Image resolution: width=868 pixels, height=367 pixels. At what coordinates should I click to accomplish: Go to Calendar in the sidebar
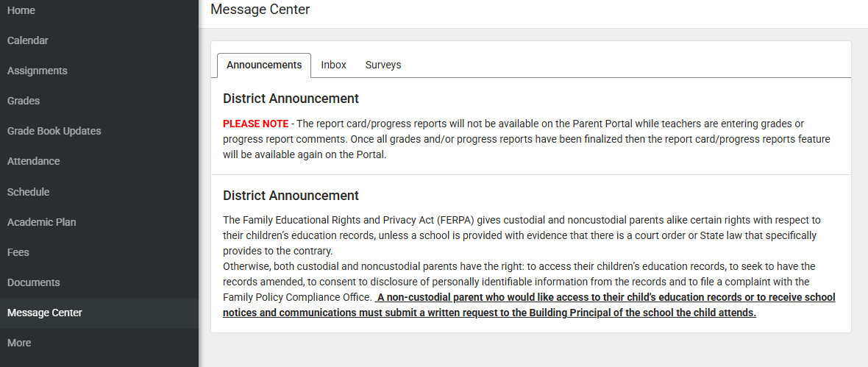click(x=28, y=40)
